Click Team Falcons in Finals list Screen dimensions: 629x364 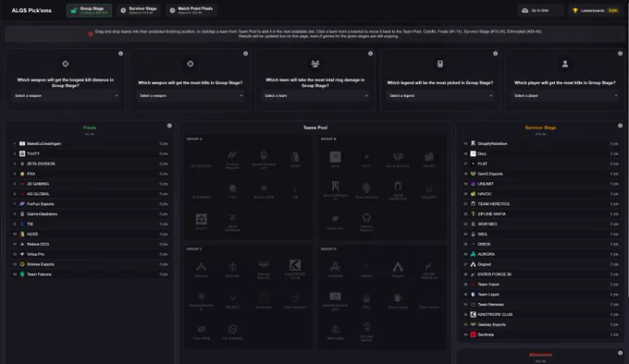click(x=91, y=274)
